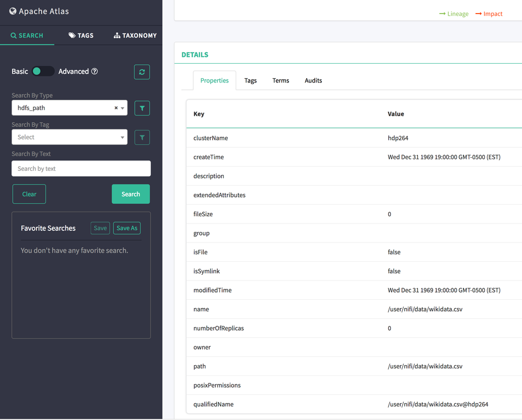Click the green Lineage arrow legend

click(454, 14)
